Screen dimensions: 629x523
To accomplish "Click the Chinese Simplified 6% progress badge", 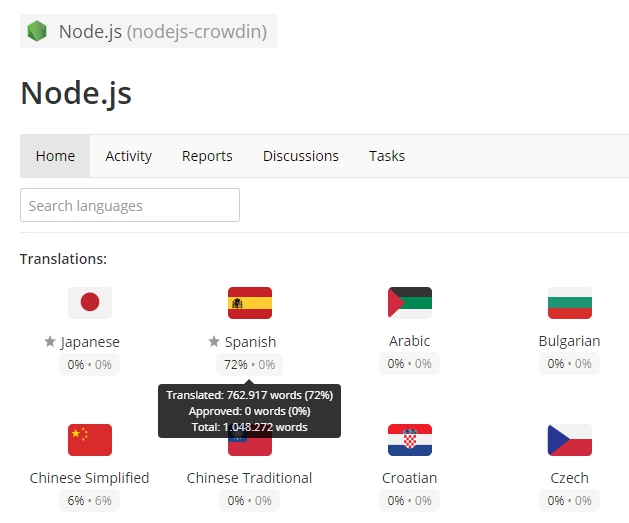I will (x=90, y=501).
